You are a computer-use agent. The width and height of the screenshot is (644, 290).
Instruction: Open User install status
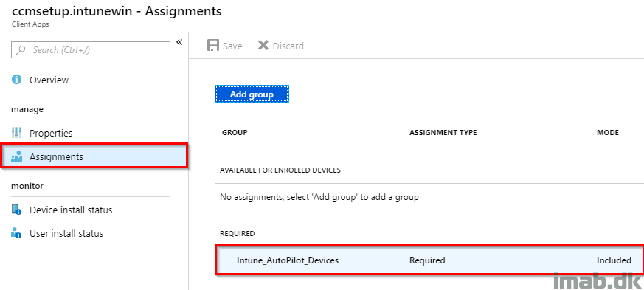point(66,233)
